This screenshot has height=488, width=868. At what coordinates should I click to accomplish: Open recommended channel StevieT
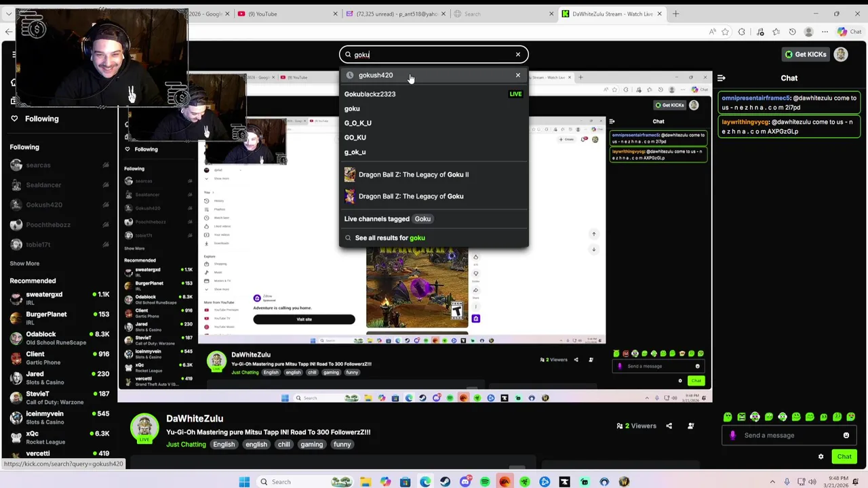60,397
